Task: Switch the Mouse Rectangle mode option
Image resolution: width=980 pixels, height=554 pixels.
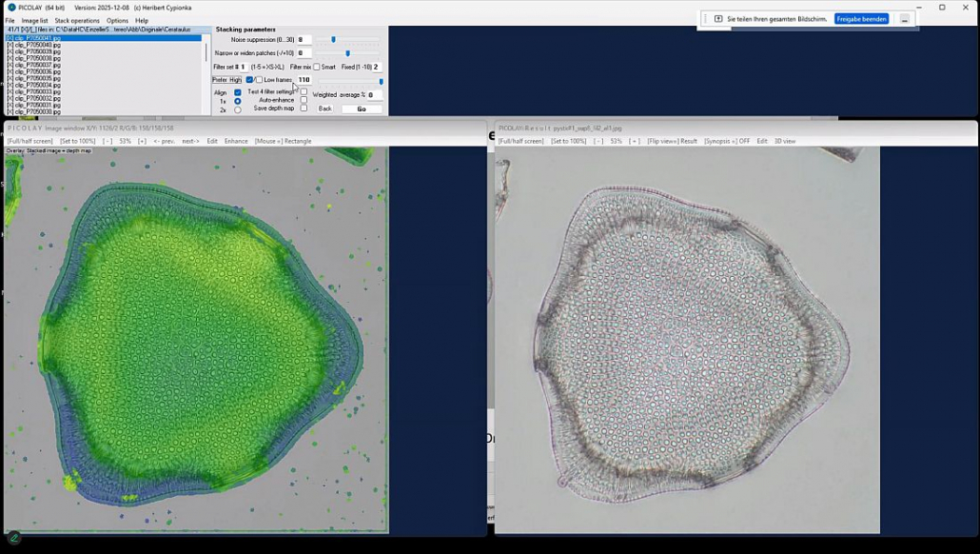Action: point(283,141)
